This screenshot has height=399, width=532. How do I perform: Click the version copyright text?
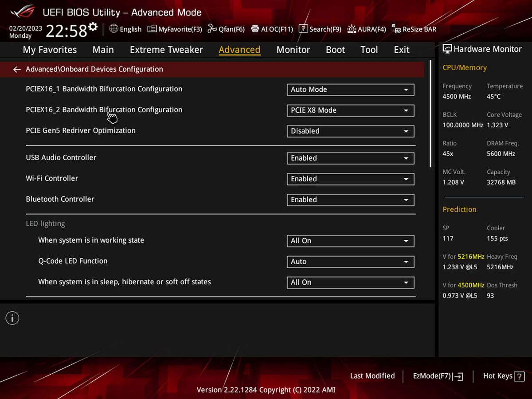coord(266,390)
